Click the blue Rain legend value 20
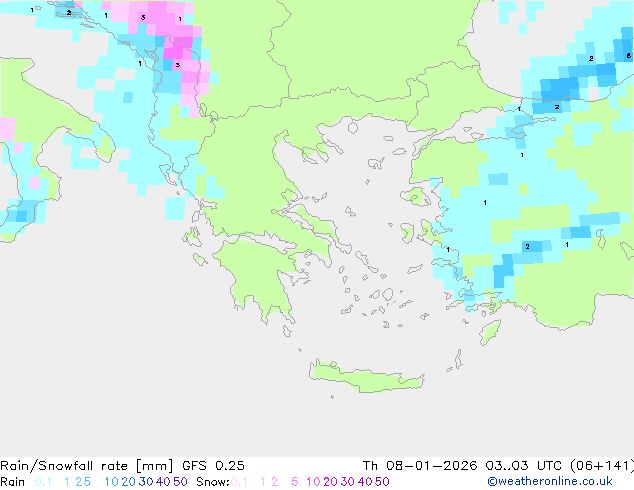634x490 pixels. click(x=128, y=482)
